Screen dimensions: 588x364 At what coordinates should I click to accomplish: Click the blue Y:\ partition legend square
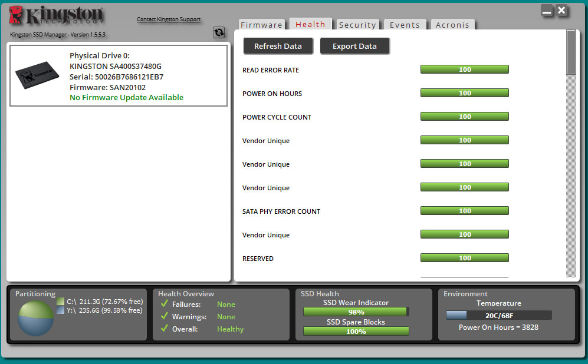(x=60, y=310)
